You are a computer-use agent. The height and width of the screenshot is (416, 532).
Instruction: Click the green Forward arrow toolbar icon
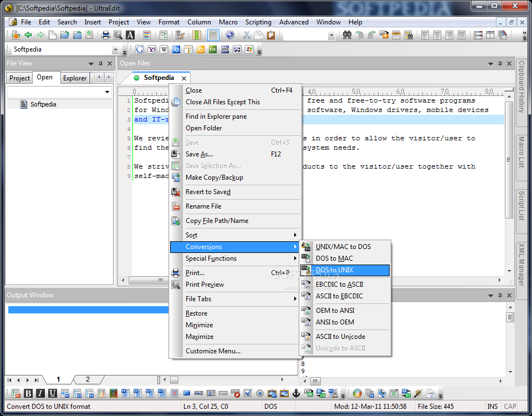coord(40,34)
